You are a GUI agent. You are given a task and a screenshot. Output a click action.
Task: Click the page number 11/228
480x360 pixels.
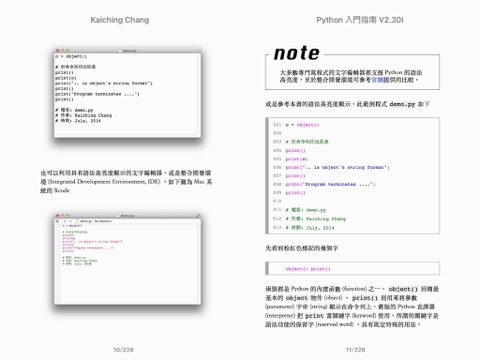355,350
